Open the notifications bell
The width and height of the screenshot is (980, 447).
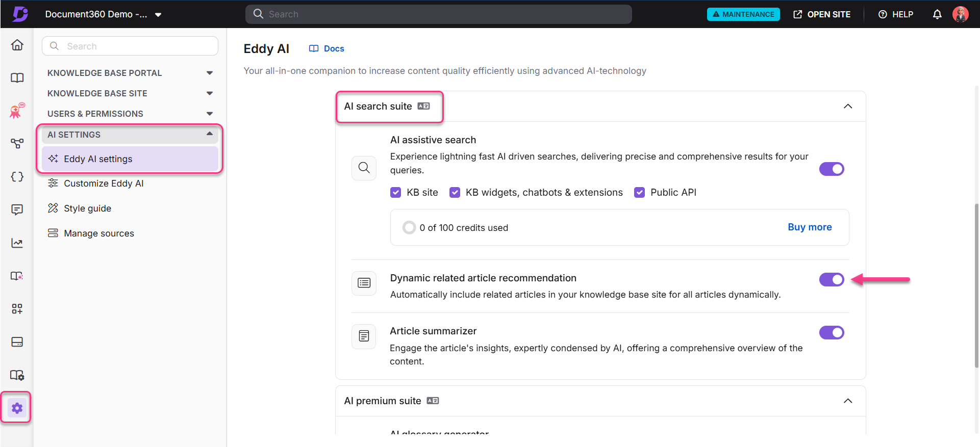[937, 14]
